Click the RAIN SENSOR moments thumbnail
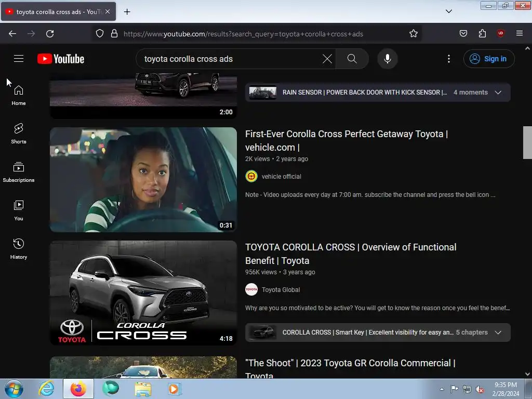Viewport: 532px width, 399px height. pyautogui.click(x=262, y=92)
